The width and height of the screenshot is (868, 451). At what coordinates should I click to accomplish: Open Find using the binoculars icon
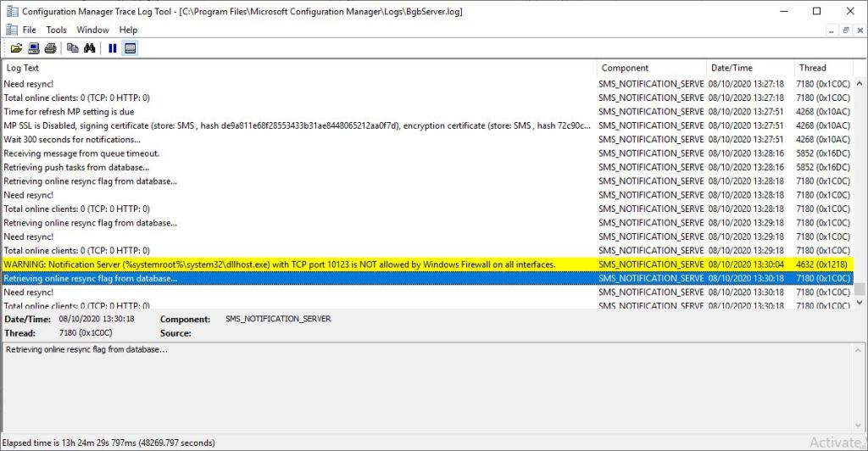click(90, 48)
